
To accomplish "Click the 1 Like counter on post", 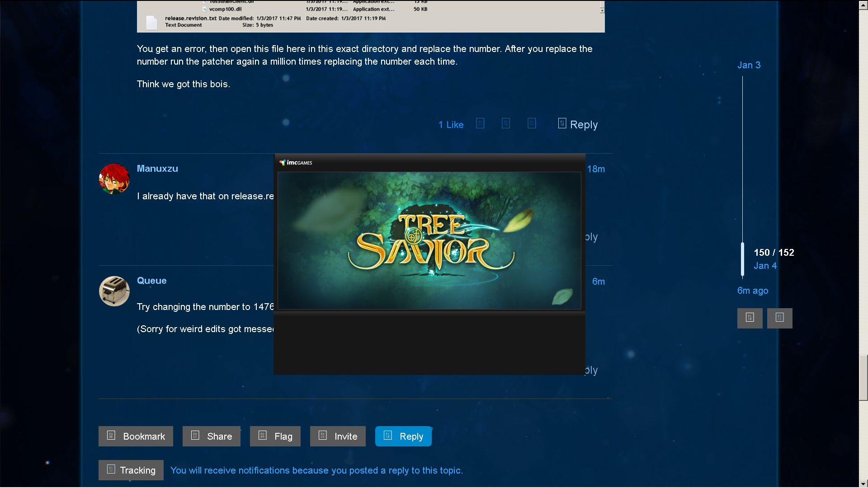I will (451, 125).
